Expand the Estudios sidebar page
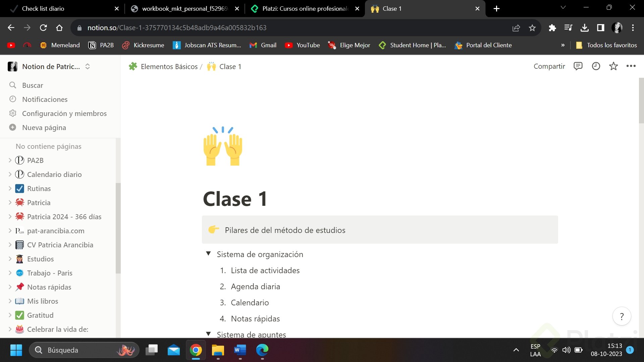Screen dimensions: 644x362 point(10,259)
